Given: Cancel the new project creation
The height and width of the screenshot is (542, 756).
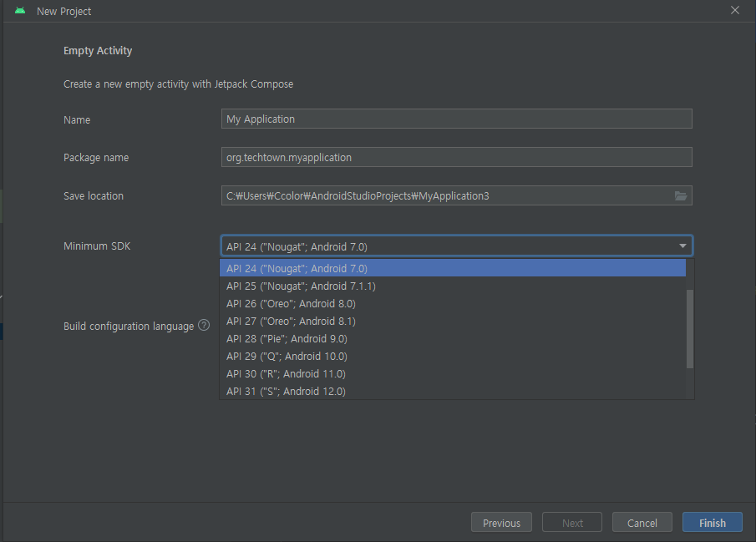Looking at the screenshot, I should coord(642,522).
